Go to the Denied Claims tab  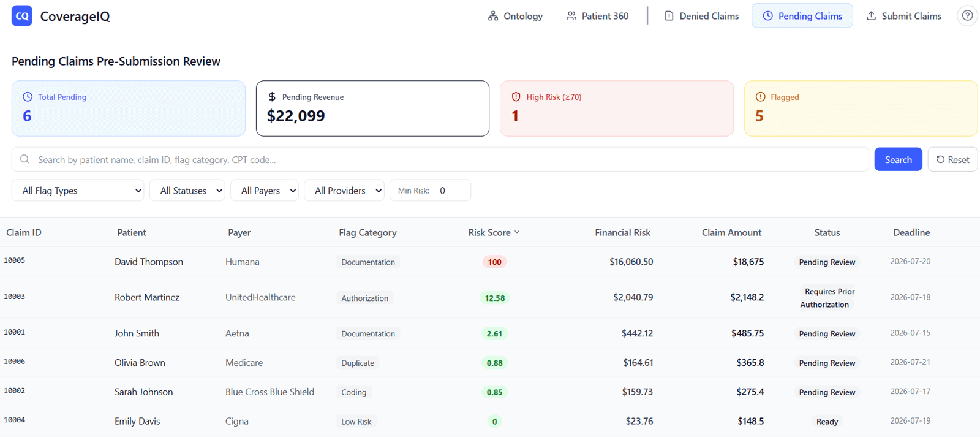click(701, 16)
